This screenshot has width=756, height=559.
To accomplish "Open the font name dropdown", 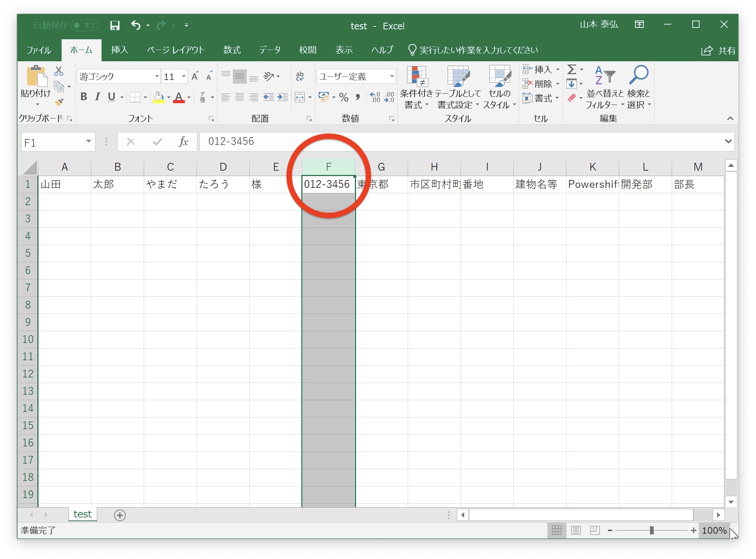I will coord(157,76).
